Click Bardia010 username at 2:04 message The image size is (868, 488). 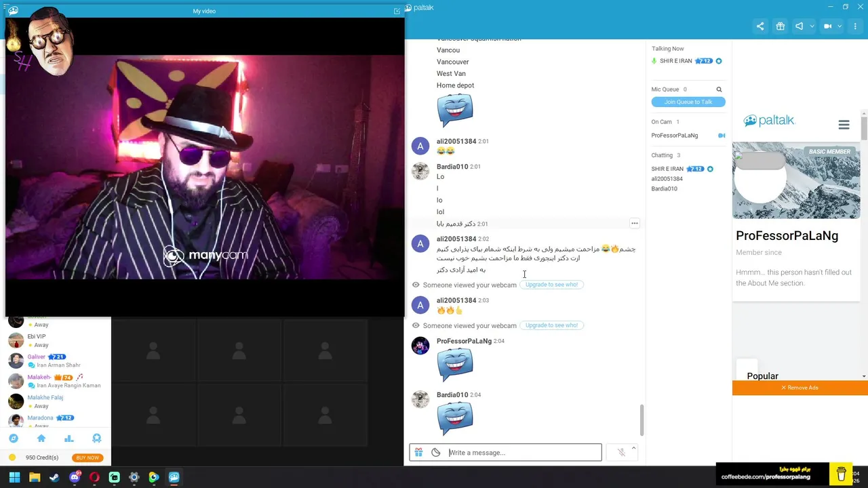pos(452,395)
